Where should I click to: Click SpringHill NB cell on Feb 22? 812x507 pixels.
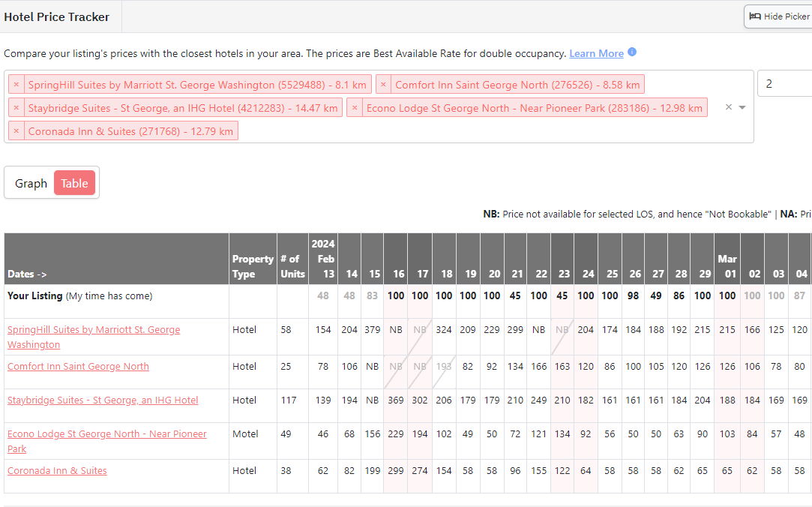click(538, 330)
